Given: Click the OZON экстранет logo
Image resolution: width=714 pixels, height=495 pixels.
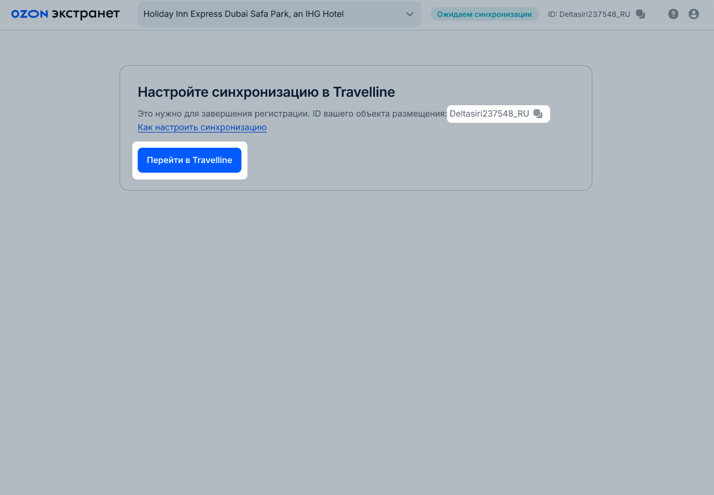Looking at the screenshot, I should pyautogui.click(x=65, y=14).
